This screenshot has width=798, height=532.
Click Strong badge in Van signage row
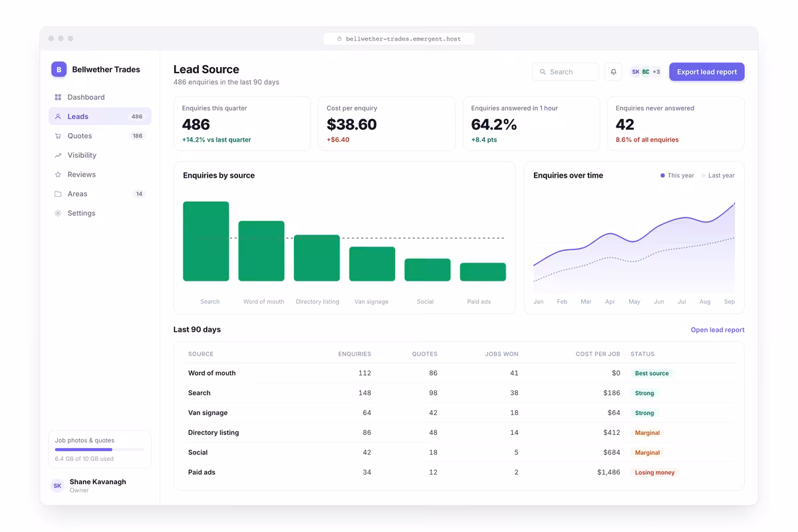point(644,413)
